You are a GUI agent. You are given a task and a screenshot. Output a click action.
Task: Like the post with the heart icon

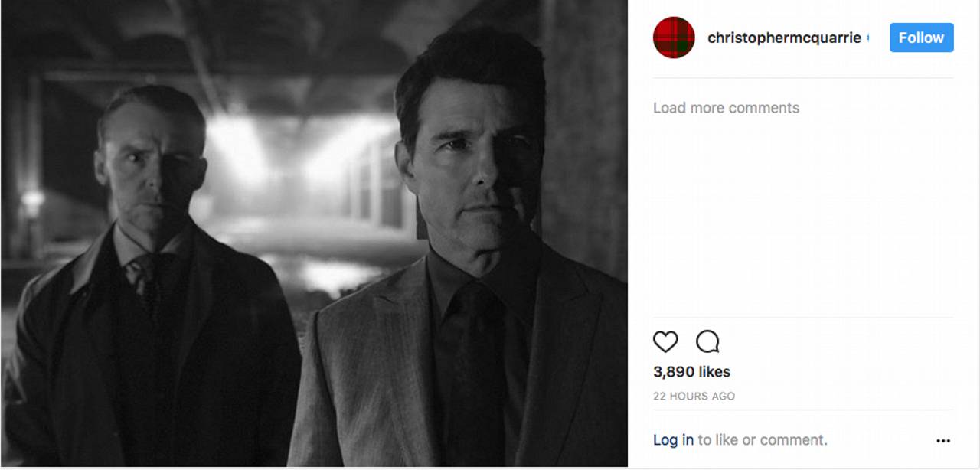665,341
